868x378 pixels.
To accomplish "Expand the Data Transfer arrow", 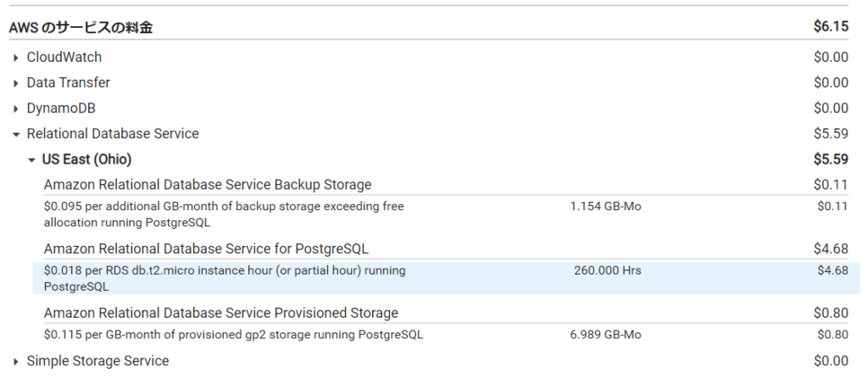I will (16, 83).
